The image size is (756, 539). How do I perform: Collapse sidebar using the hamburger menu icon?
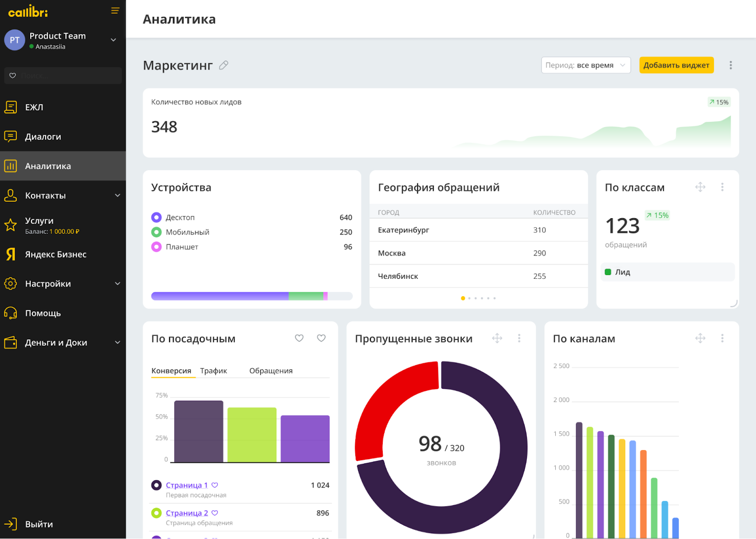pos(115,11)
